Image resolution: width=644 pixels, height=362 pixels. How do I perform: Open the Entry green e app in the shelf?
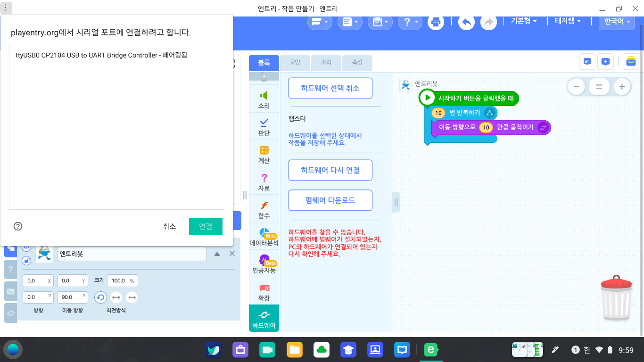click(431, 350)
